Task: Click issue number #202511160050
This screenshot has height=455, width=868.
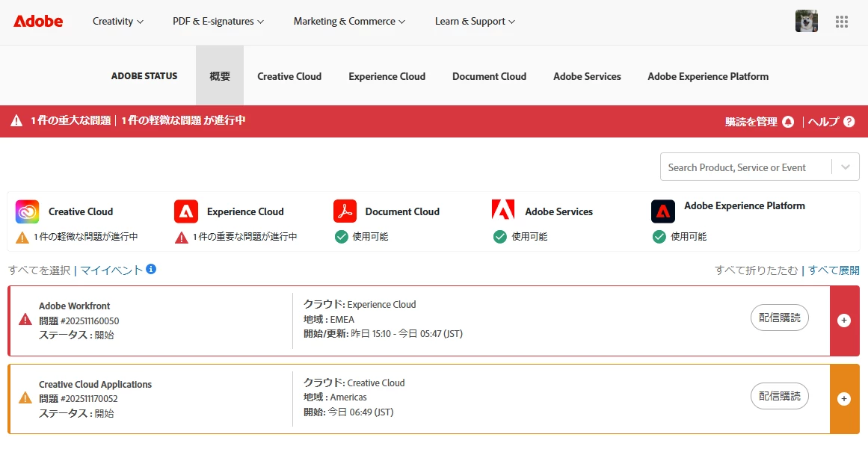Action: tap(90, 321)
